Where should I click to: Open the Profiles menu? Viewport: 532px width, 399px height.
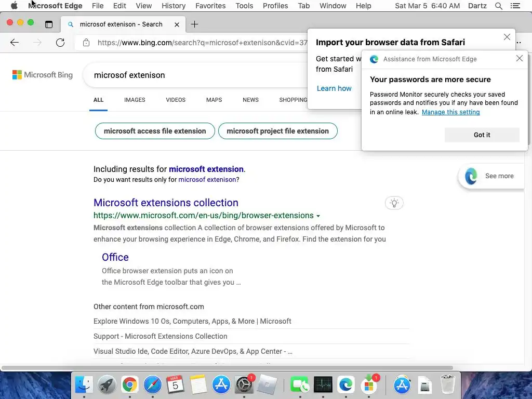[275, 6]
